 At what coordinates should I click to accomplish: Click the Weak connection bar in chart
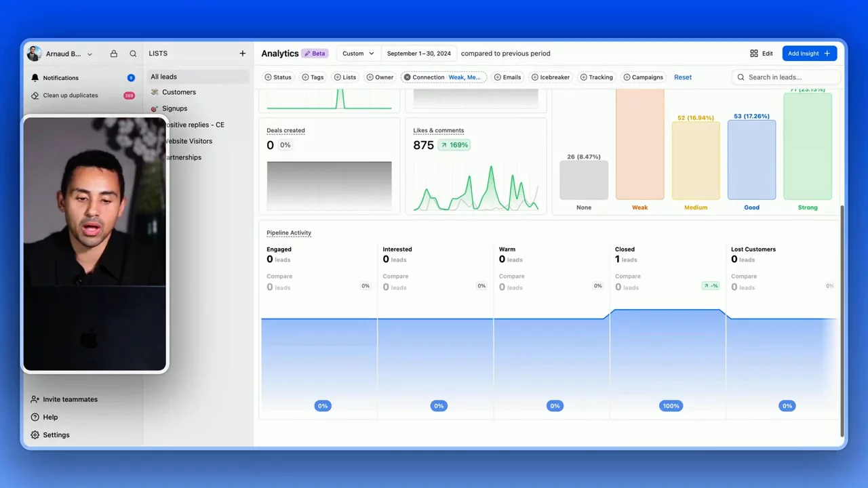pos(639,146)
